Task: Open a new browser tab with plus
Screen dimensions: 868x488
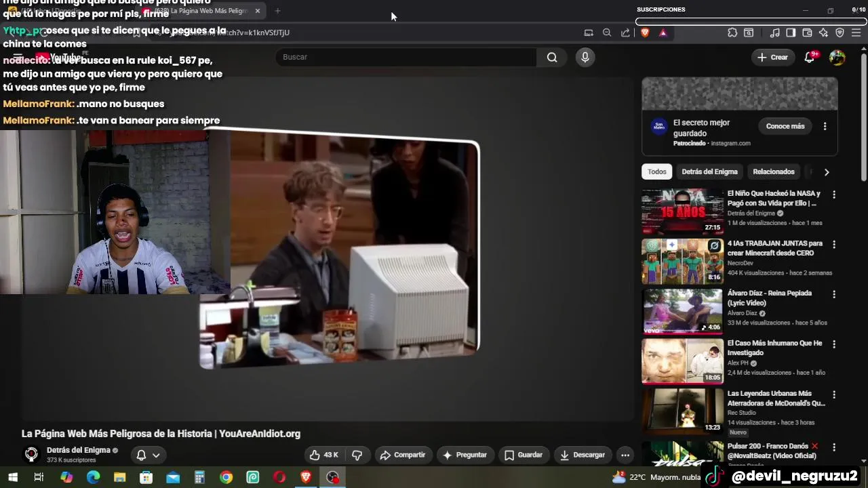Action: pyautogui.click(x=277, y=11)
